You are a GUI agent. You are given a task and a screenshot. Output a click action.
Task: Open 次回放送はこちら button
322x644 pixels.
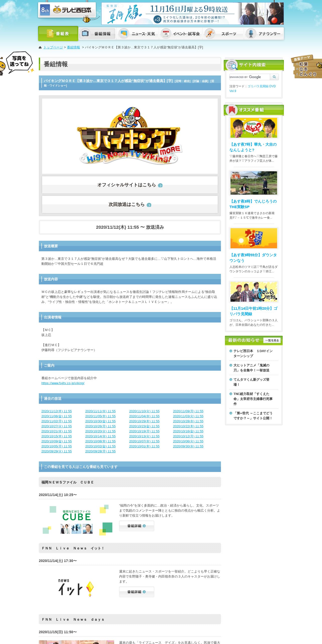[x=130, y=204]
